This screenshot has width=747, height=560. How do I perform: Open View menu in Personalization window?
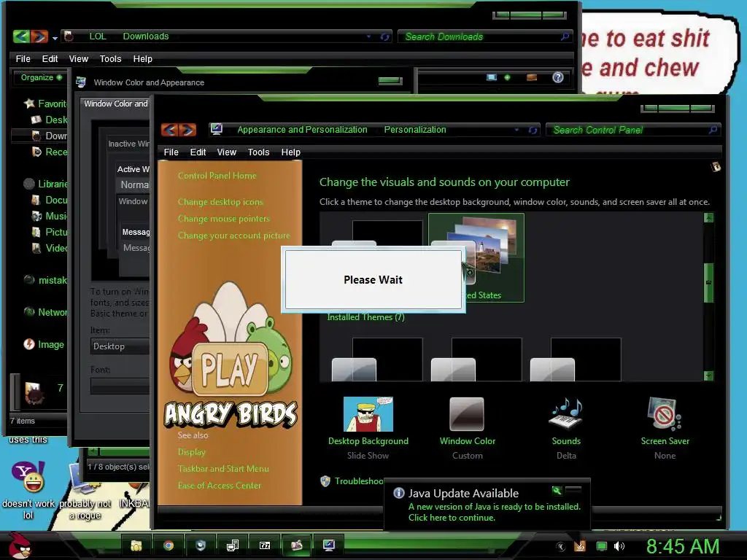click(227, 152)
